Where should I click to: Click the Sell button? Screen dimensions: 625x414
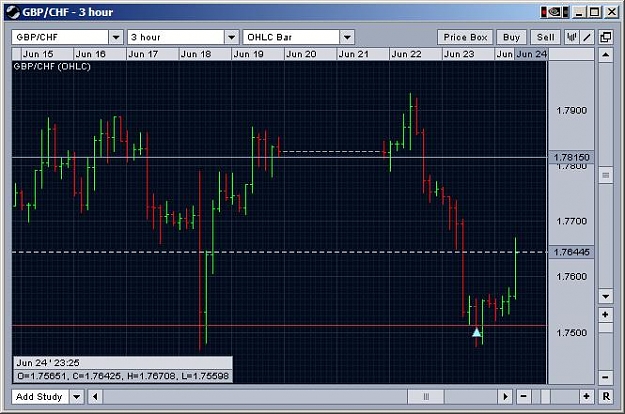pos(545,37)
